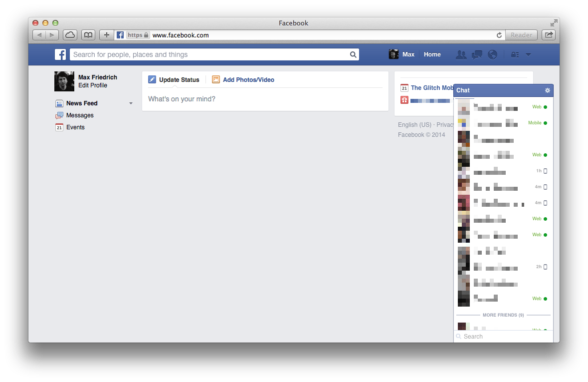Open privacy shortcuts lock icon
The width and height of the screenshot is (588, 382).
point(514,54)
